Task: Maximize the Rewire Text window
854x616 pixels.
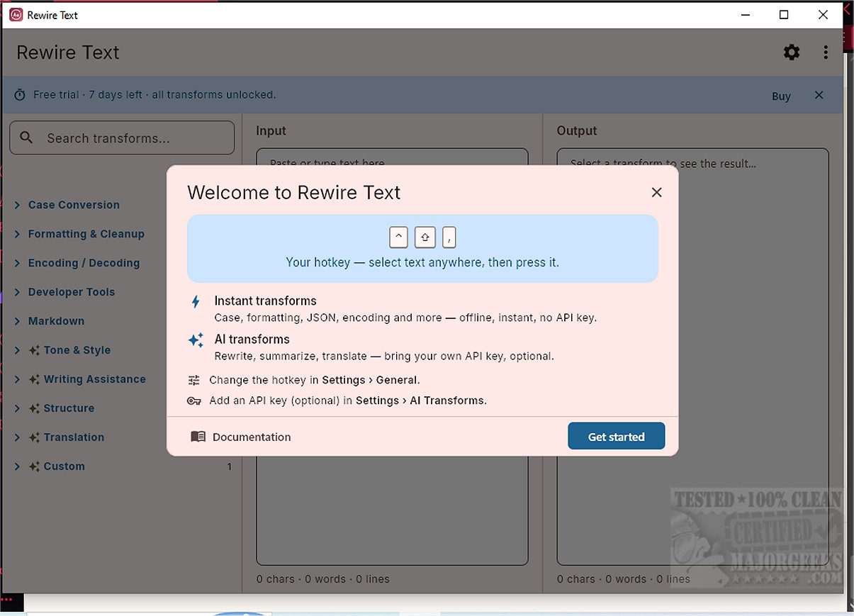Action: click(x=784, y=14)
